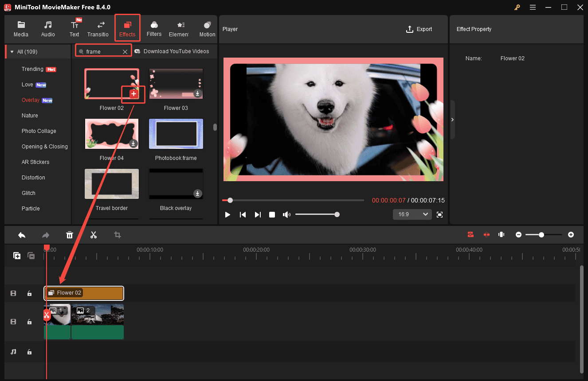Collapse the All (109) category list
588x381 pixels.
tap(12, 51)
